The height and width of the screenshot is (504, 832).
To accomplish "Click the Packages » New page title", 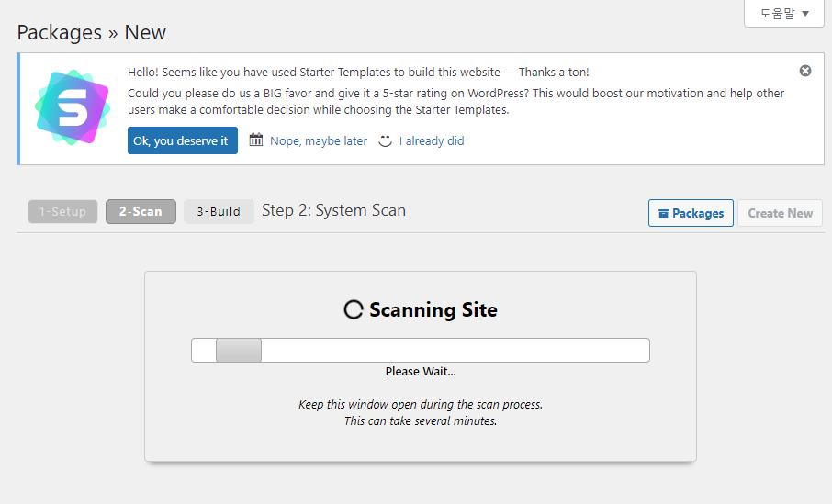I will [x=91, y=32].
